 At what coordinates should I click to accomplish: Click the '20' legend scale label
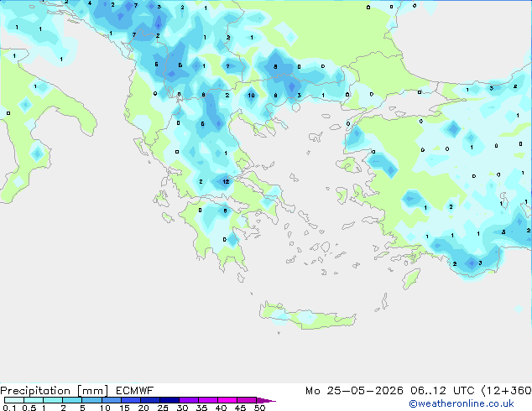pyautogui.click(x=143, y=408)
